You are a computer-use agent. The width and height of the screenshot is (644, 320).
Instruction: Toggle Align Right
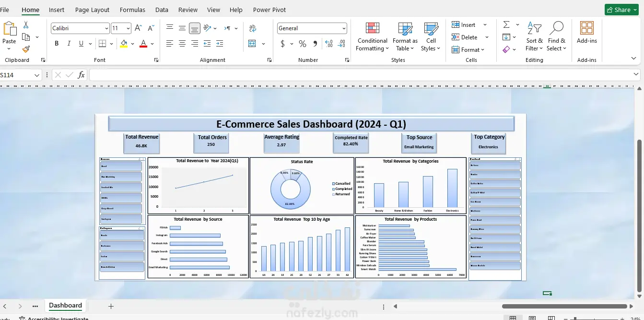point(195,44)
